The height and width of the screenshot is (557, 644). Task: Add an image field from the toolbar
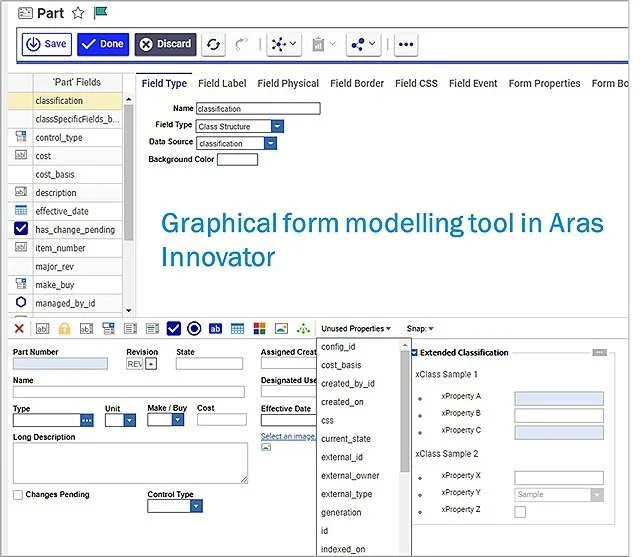click(281, 328)
